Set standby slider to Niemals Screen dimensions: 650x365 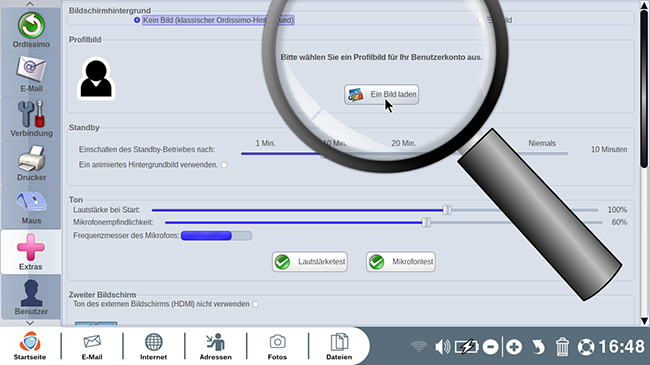[x=542, y=144]
